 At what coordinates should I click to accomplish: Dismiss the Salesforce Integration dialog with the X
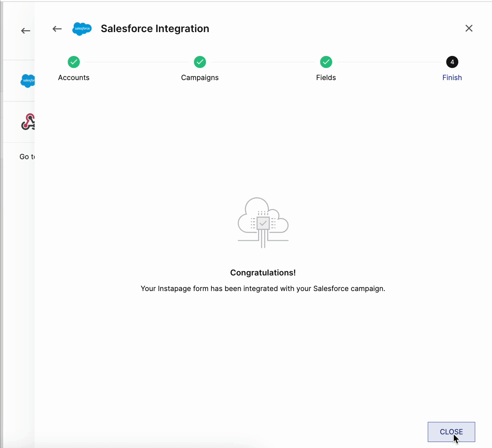(x=469, y=28)
